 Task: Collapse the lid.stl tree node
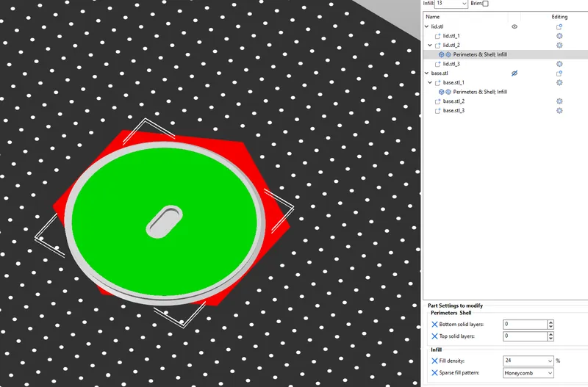[x=427, y=26]
